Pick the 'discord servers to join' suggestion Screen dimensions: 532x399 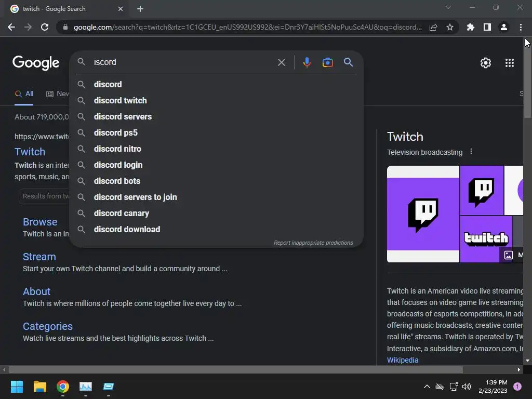tap(217, 197)
